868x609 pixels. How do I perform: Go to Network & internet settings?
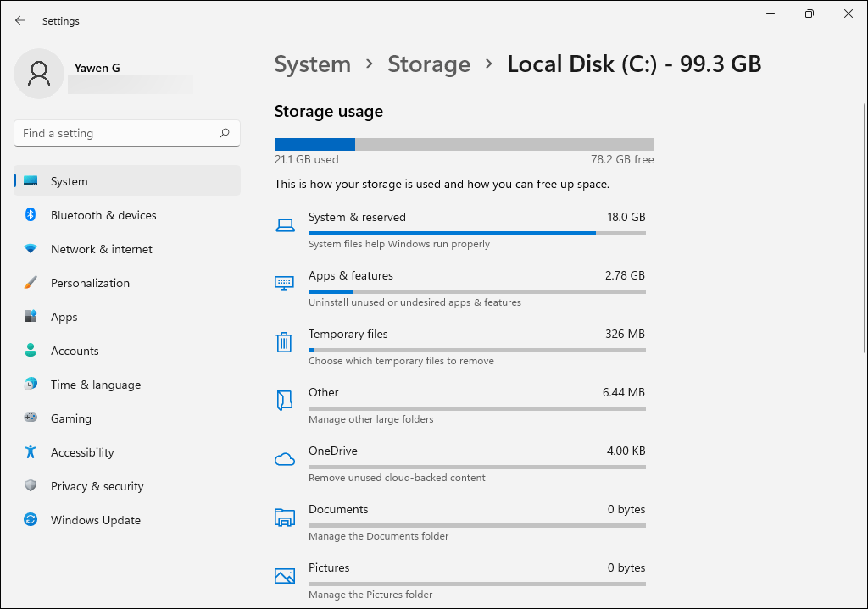(127, 249)
